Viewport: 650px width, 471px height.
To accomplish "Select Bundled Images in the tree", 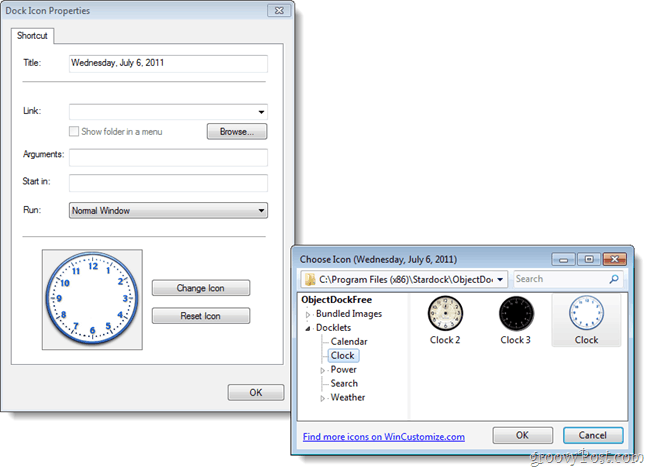I will click(349, 314).
